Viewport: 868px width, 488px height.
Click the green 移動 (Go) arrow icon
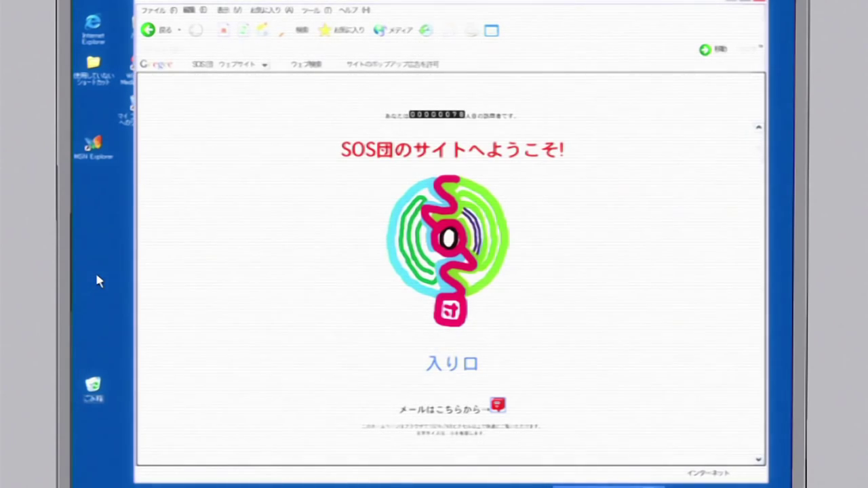[705, 49]
